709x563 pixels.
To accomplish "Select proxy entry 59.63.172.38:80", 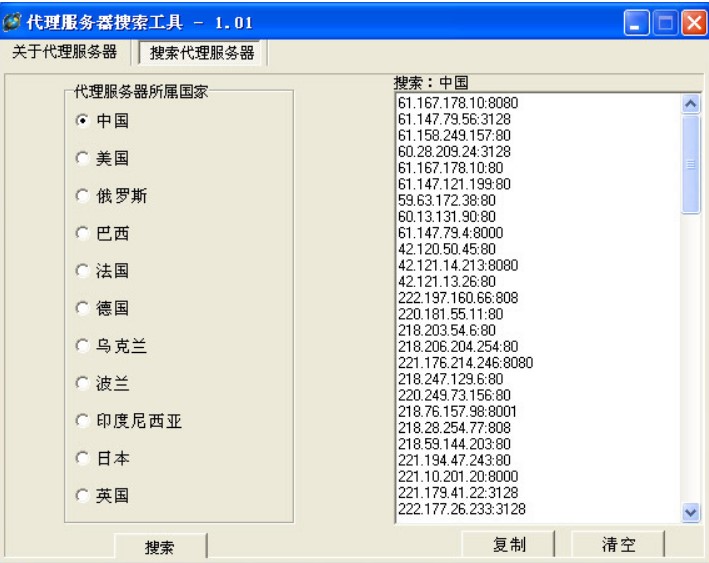I will [x=447, y=201].
